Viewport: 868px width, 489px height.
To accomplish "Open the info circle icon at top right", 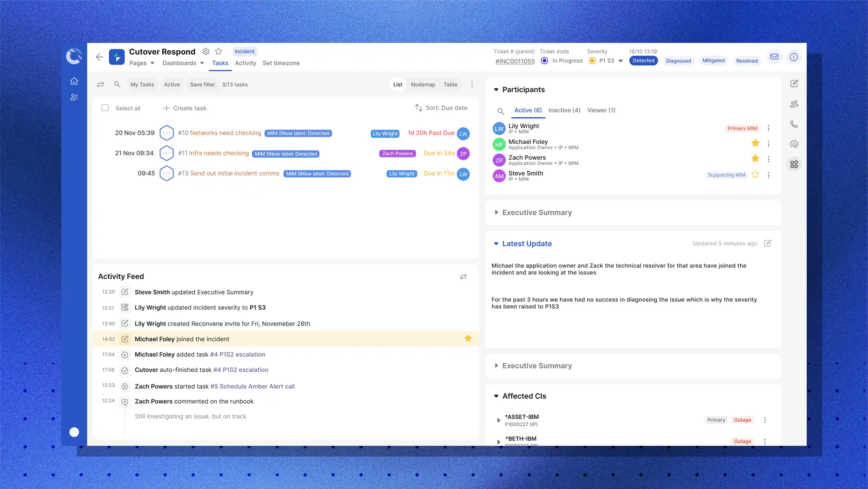I will coord(794,57).
